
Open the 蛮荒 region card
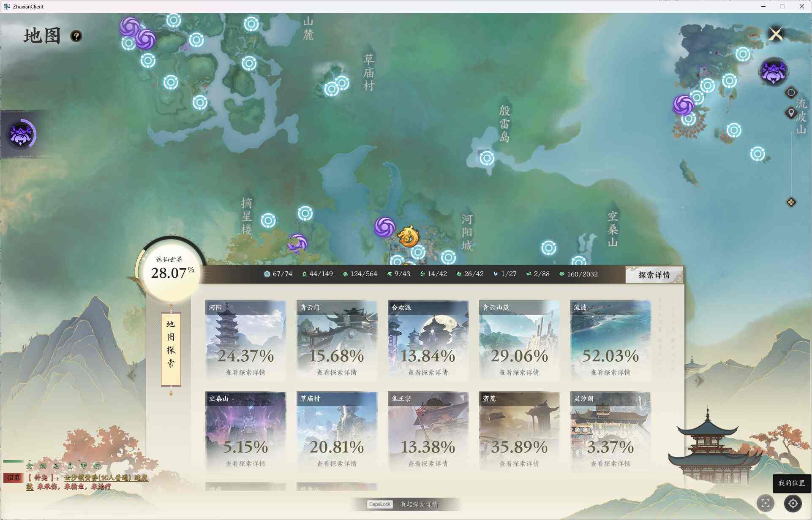coord(519,431)
